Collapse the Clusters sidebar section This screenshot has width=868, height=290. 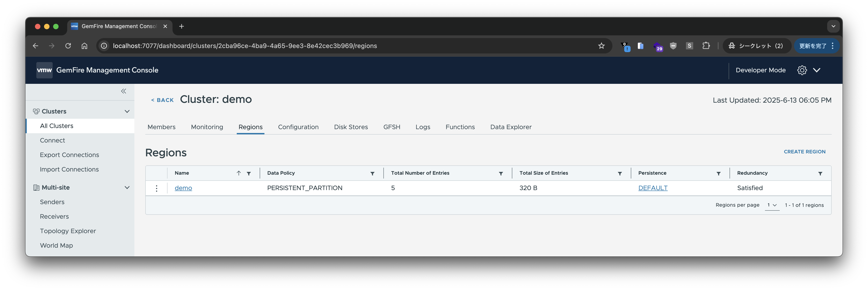pos(127,111)
